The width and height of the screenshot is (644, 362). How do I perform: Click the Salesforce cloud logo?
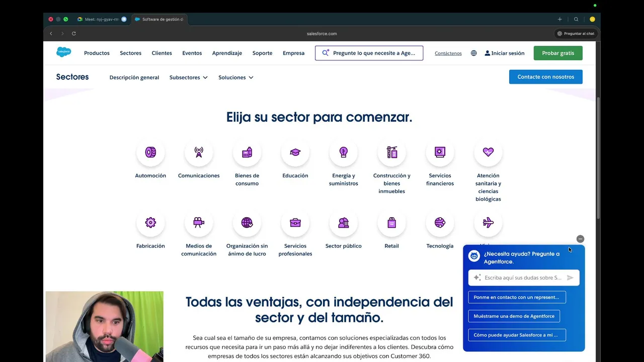coord(63,52)
